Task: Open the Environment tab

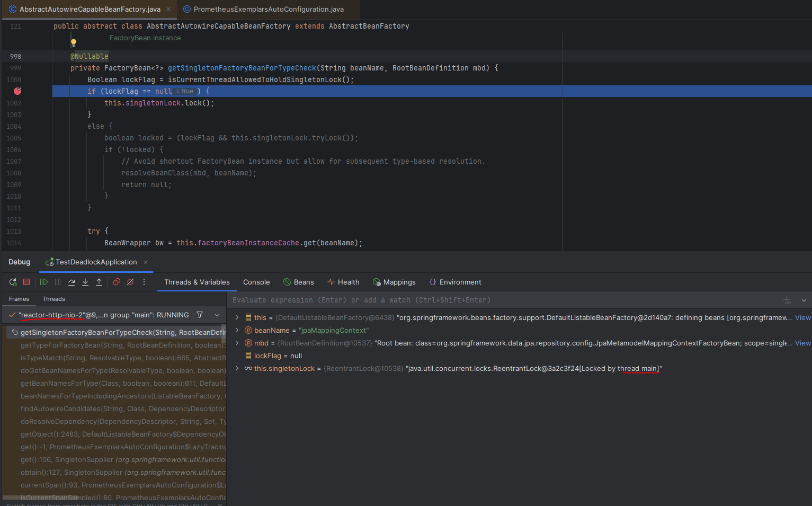Action: point(455,282)
